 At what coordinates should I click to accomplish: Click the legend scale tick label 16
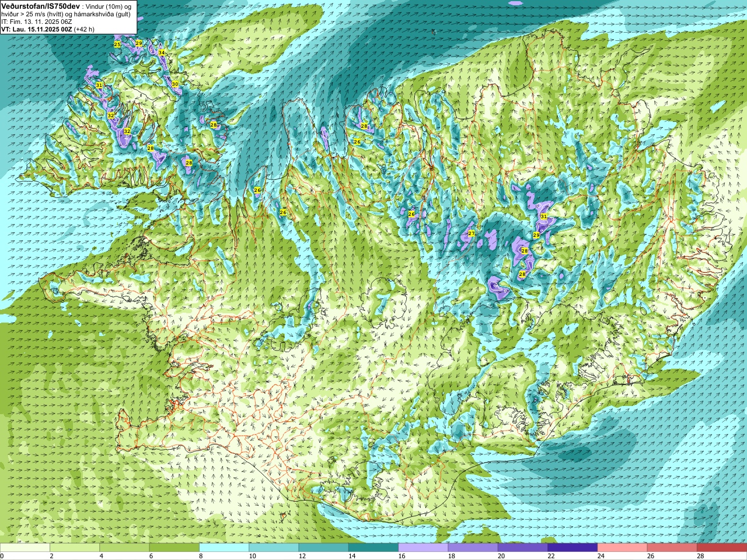[x=402, y=556]
